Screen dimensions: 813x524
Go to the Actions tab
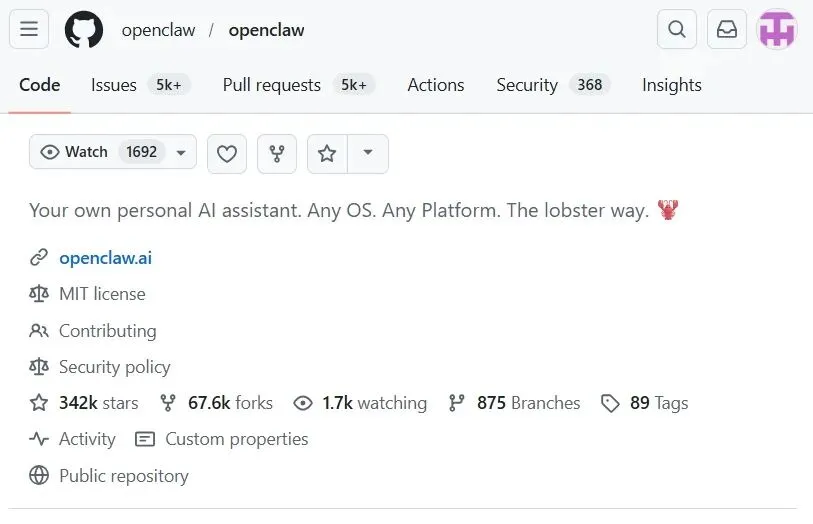(x=436, y=85)
